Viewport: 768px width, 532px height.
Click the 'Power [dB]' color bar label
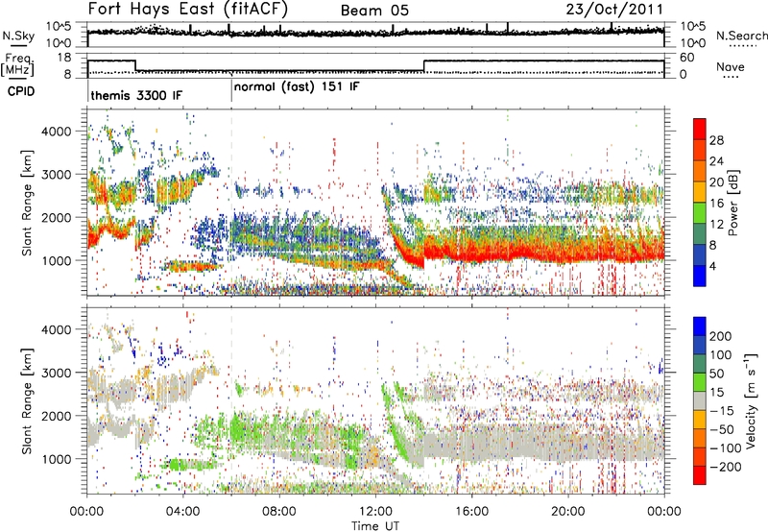pos(733,203)
